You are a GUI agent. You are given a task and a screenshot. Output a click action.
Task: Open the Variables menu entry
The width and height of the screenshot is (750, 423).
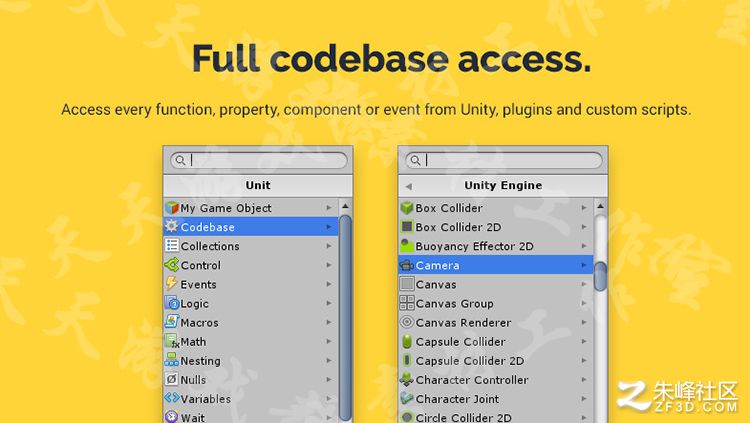click(251, 399)
